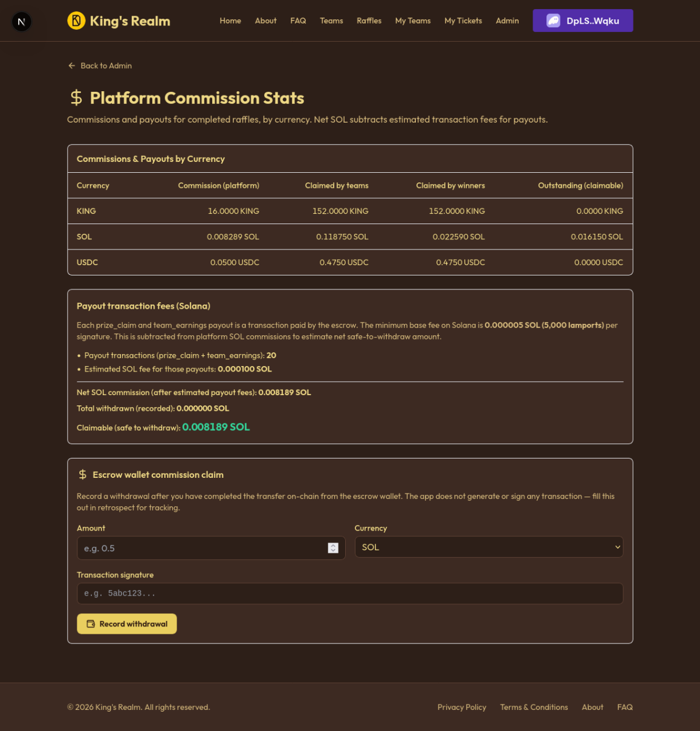Image resolution: width=700 pixels, height=731 pixels.
Task: Select Admin in the navigation bar
Action: 507,21
